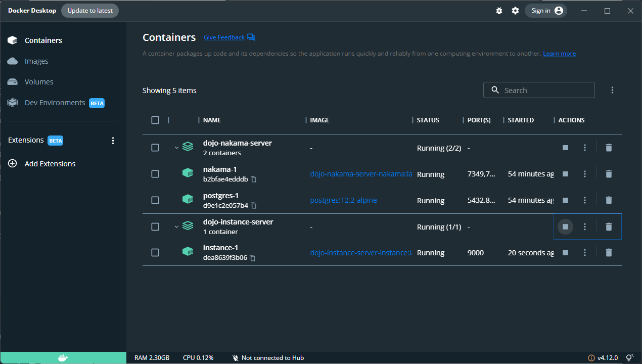642x364 pixels.
Task: Click the Sign in button
Action: pyautogui.click(x=546, y=11)
